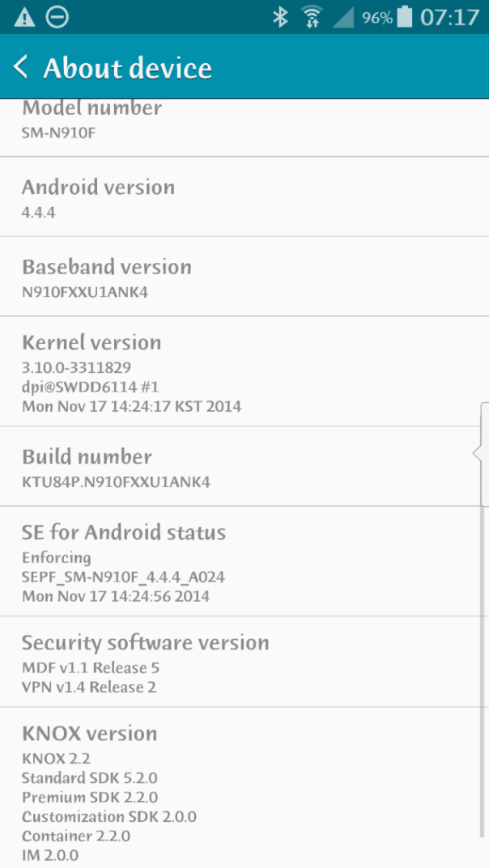
Task: Tap the Wi-Fi status icon
Action: pyautogui.click(x=311, y=17)
